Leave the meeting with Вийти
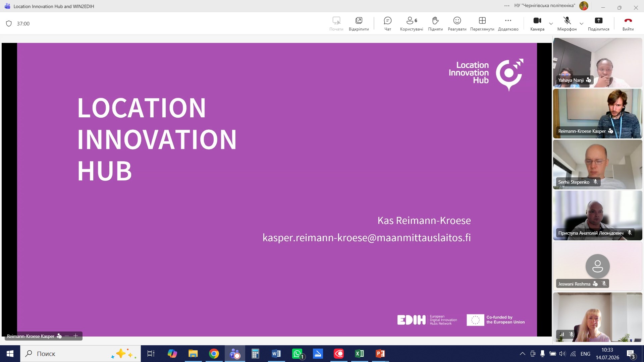This screenshot has width=644, height=362. coord(628,24)
